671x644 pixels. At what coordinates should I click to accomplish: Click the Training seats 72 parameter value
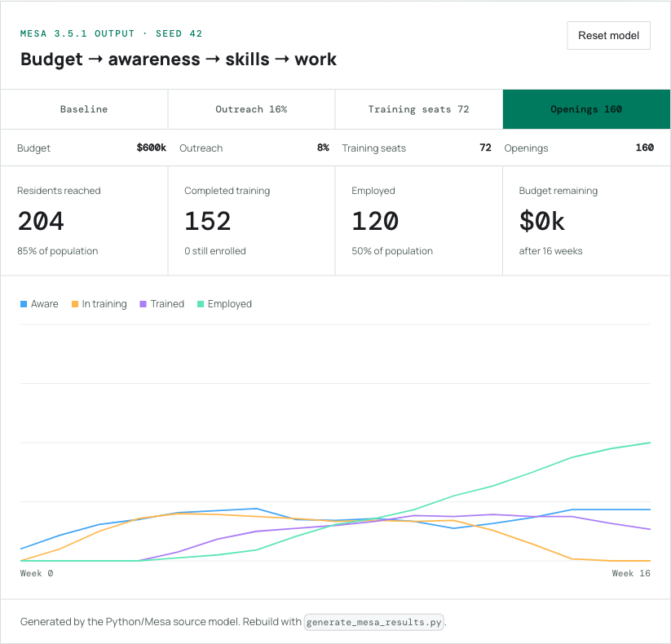(485, 148)
